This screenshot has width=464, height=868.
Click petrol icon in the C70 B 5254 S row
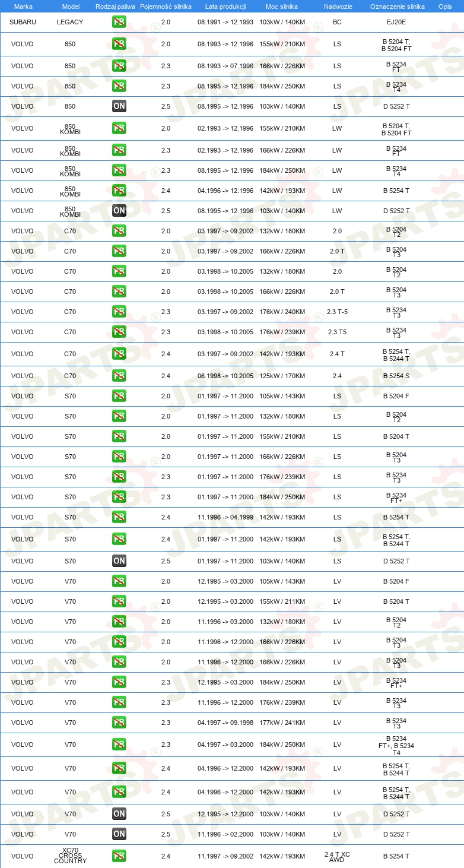(119, 376)
